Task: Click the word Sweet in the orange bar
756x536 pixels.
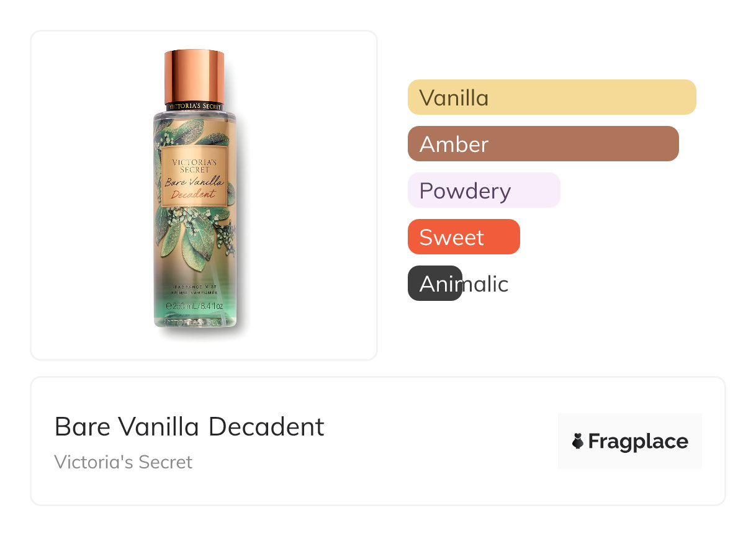Action: pyautogui.click(x=451, y=237)
